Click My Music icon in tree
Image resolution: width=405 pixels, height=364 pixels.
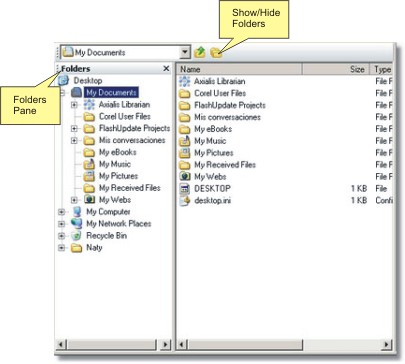(x=89, y=164)
